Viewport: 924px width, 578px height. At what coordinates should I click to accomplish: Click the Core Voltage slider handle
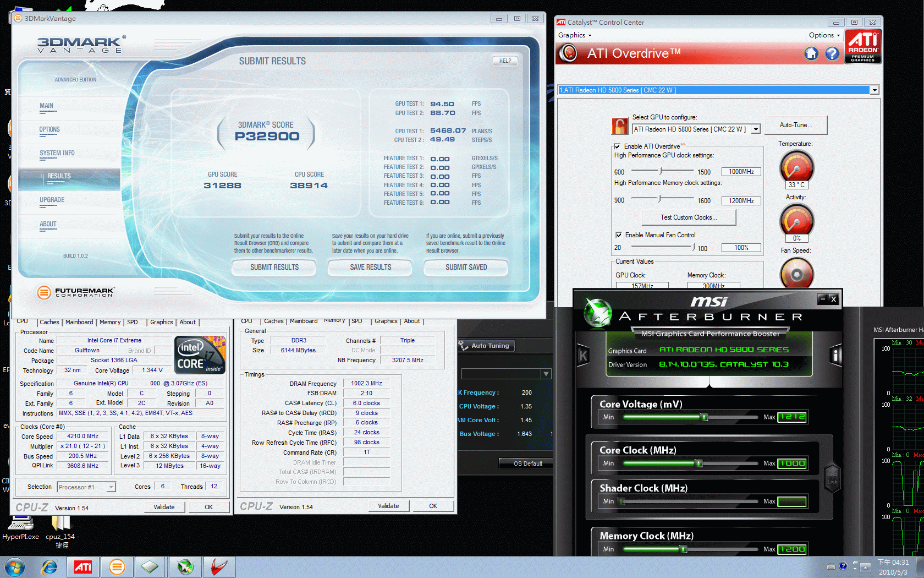tap(704, 417)
